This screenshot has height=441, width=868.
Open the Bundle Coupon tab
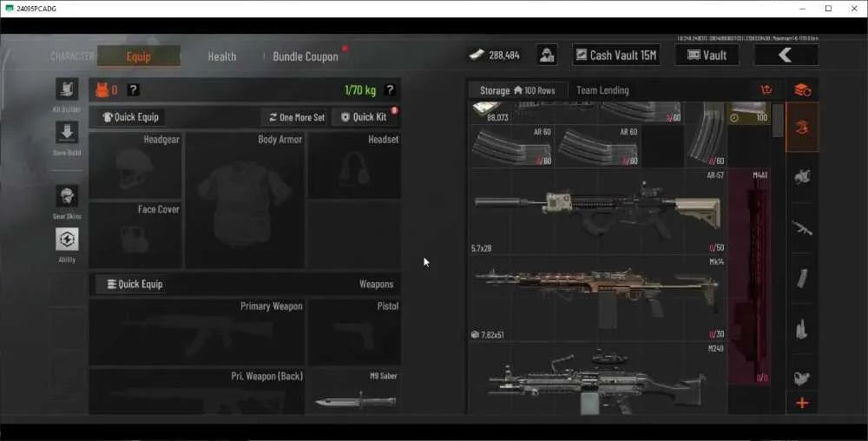(x=306, y=56)
